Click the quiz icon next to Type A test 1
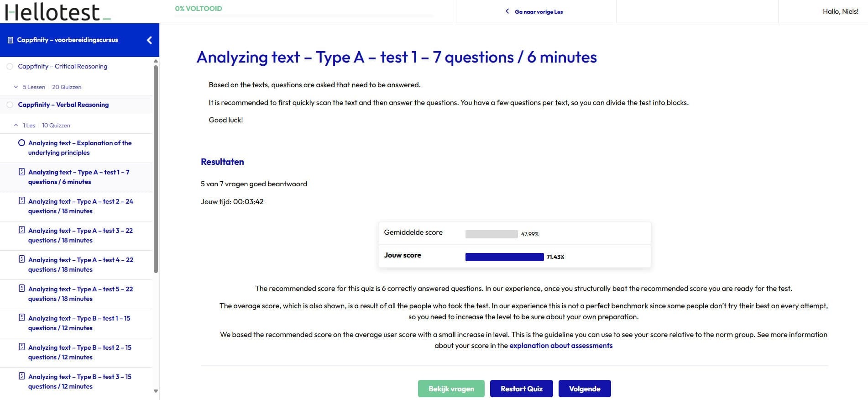 click(21, 172)
